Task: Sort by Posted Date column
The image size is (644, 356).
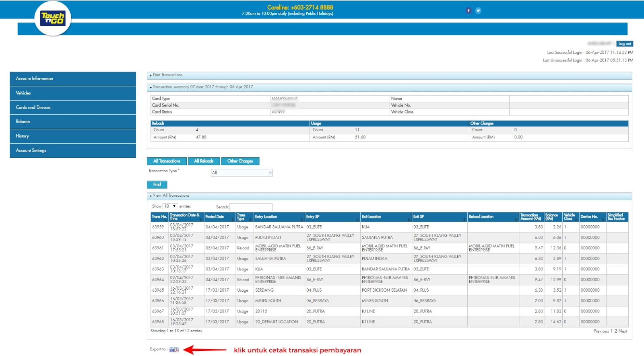Action: tap(220, 217)
